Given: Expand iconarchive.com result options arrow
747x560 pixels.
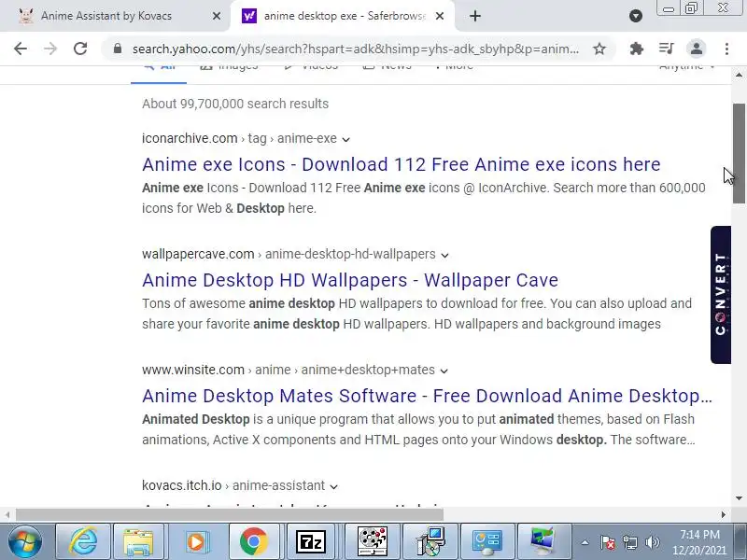Looking at the screenshot, I should 345,139.
